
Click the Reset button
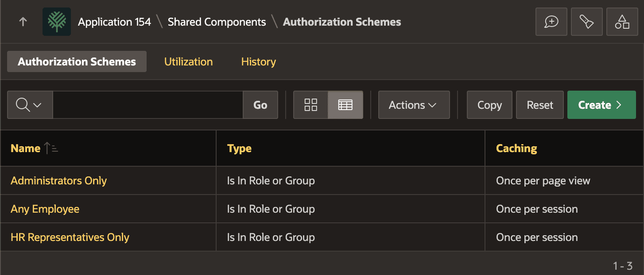[540, 105]
